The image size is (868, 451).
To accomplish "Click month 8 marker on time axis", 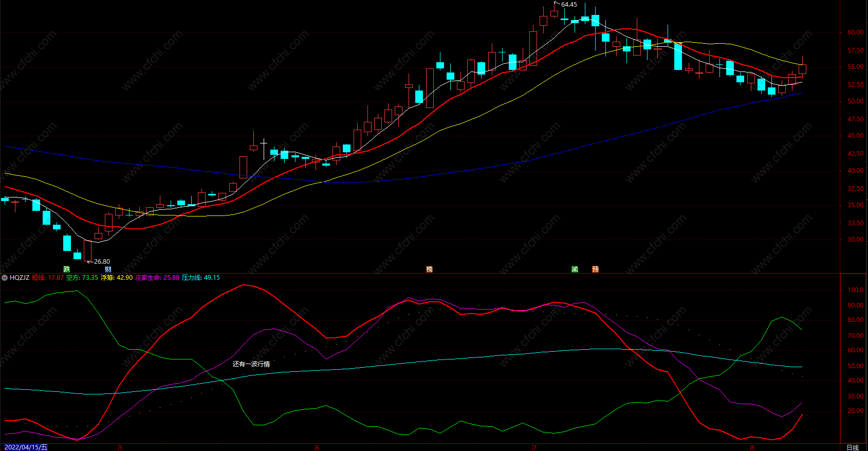I will (x=752, y=448).
